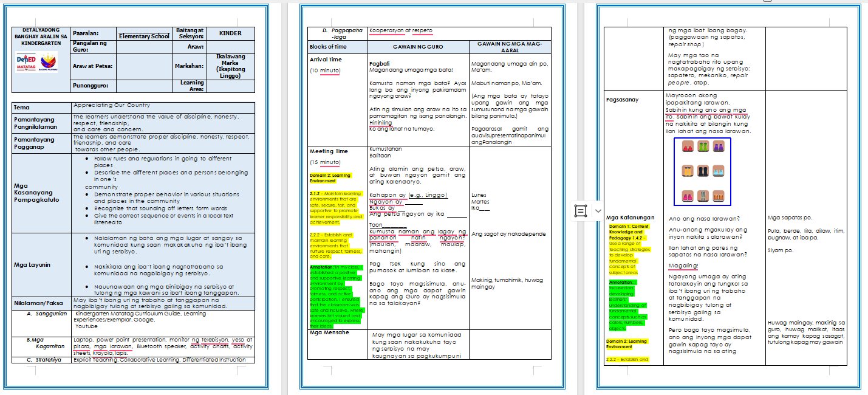This screenshot has height=395, width=868.
Task: Click the 'KINDER' cell
Action: (x=230, y=33)
